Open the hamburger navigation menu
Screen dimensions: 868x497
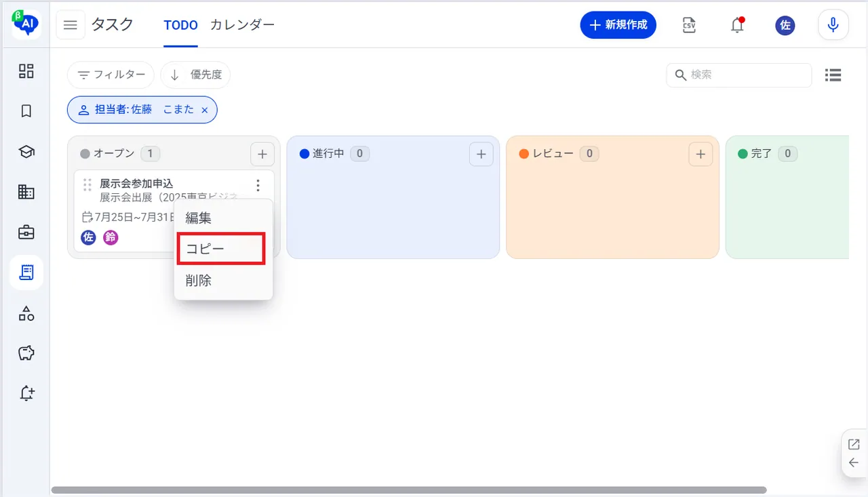click(x=71, y=26)
